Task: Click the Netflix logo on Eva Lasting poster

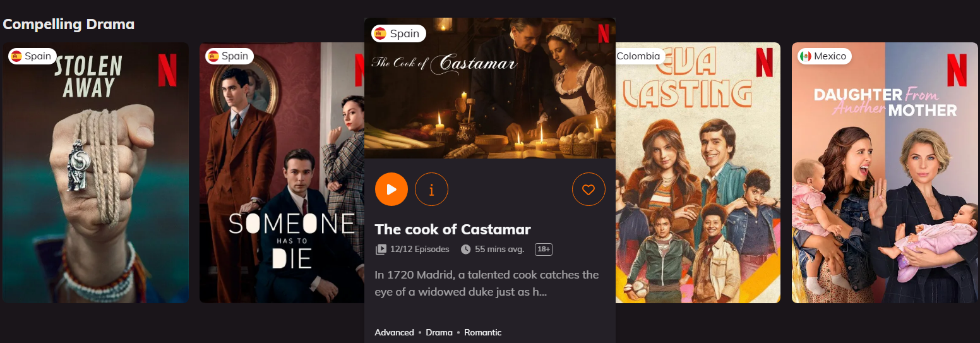Action: pyautogui.click(x=764, y=63)
